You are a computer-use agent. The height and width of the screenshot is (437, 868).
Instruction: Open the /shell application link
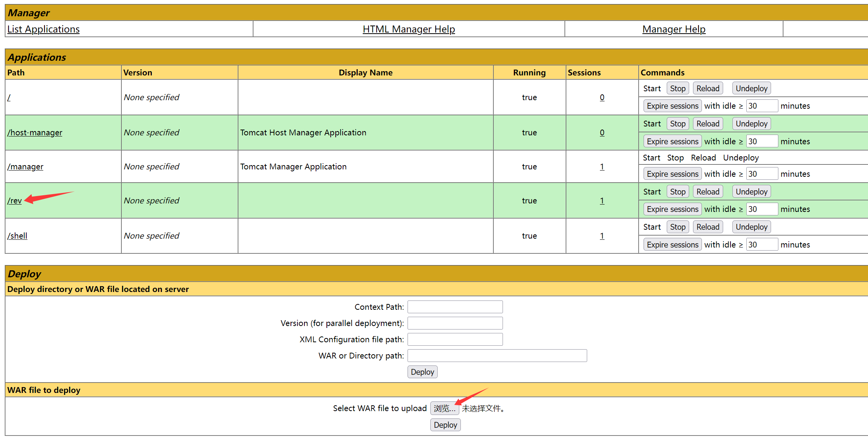pyautogui.click(x=17, y=236)
